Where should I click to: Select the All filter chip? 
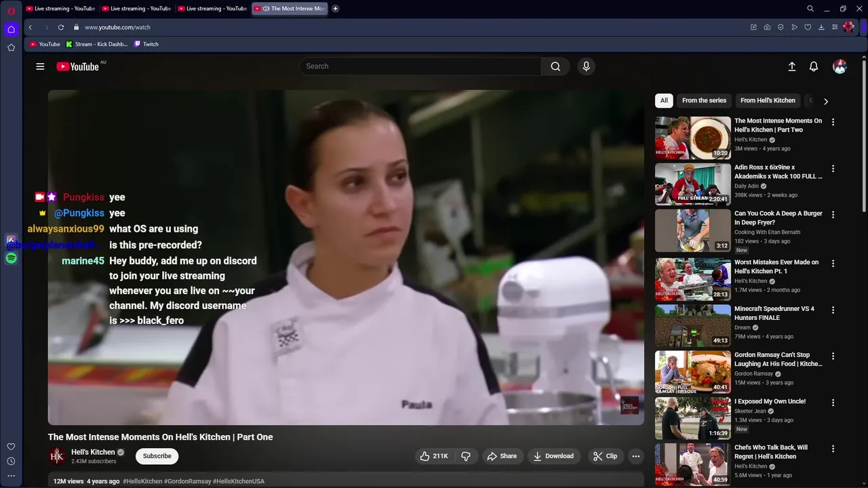tap(664, 100)
